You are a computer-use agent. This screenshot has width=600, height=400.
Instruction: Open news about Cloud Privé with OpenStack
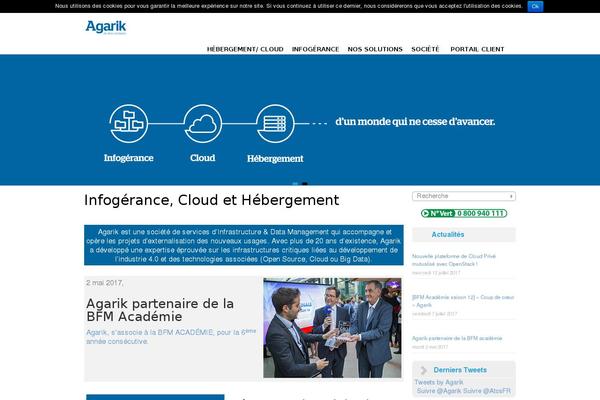pyautogui.click(x=454, y=260)
